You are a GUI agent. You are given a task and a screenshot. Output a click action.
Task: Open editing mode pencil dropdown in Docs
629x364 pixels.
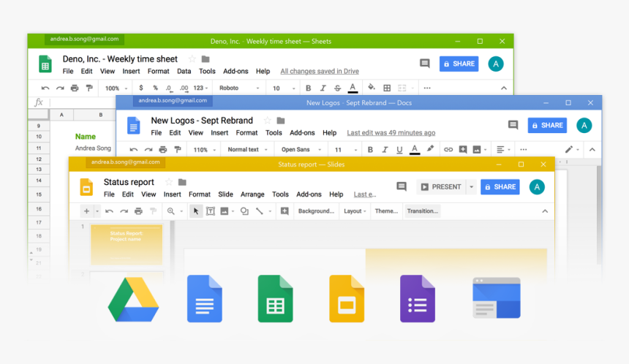click(x=572, y=150)
